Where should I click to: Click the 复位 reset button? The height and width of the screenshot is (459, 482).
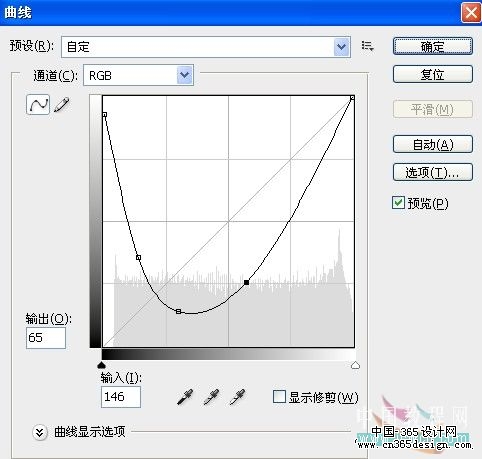433,74
